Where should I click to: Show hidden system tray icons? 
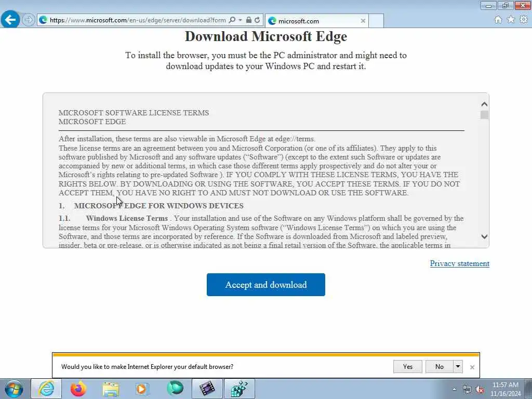pyautogui.click(x=454, y=390)
